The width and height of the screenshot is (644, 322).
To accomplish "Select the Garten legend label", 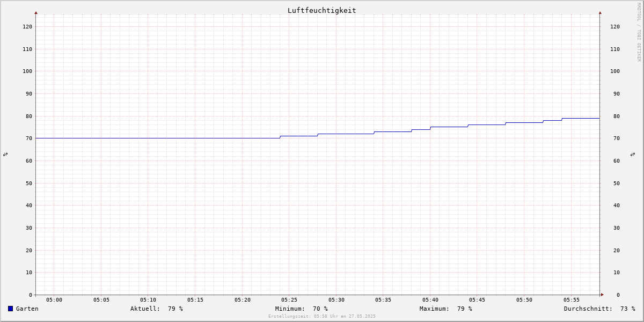I will click(27, 309).
